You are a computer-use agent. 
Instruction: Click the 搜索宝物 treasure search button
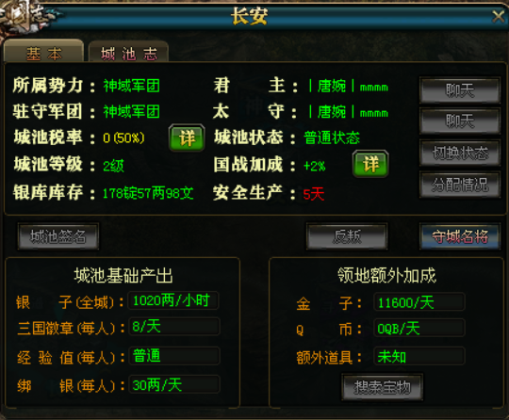(x=382, y=387)
